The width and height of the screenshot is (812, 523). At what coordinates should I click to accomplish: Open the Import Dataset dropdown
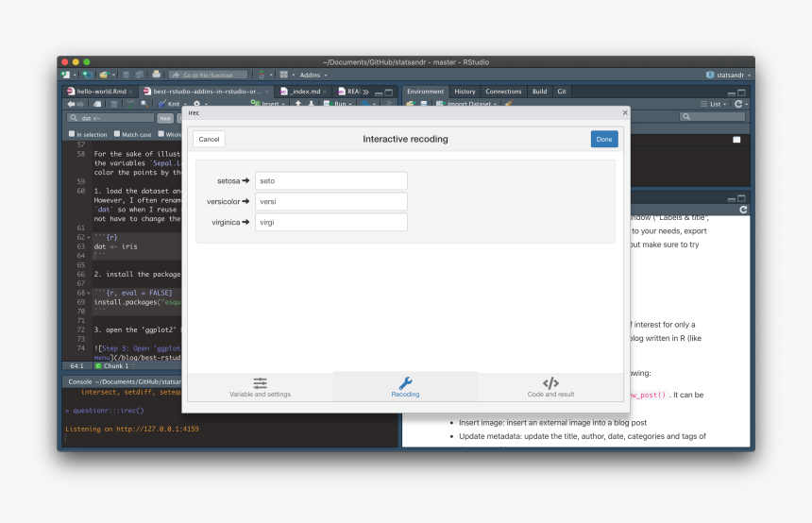tap(466, 104)
